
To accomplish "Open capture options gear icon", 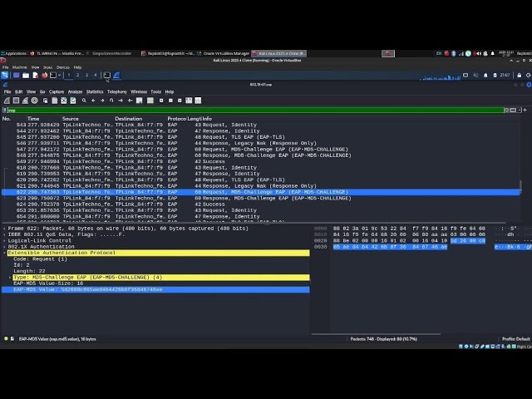I will pyautogui.click(x=34, y=101).
